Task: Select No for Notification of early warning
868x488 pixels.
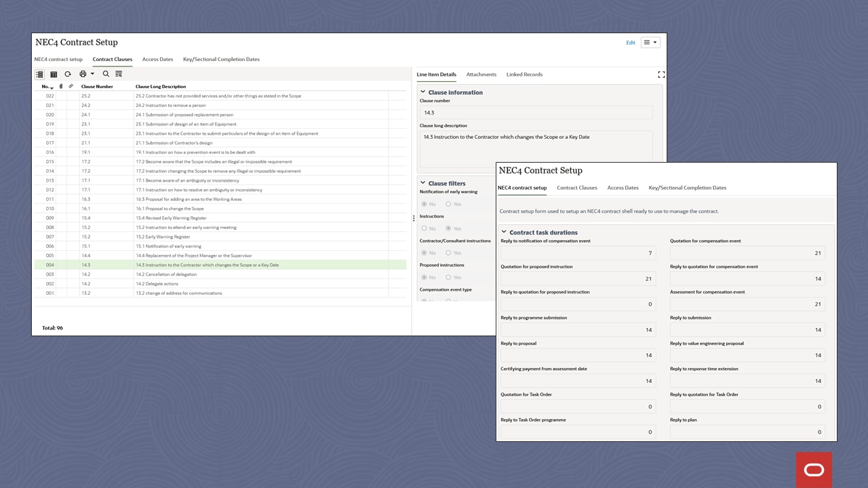Action: (426, 204)
